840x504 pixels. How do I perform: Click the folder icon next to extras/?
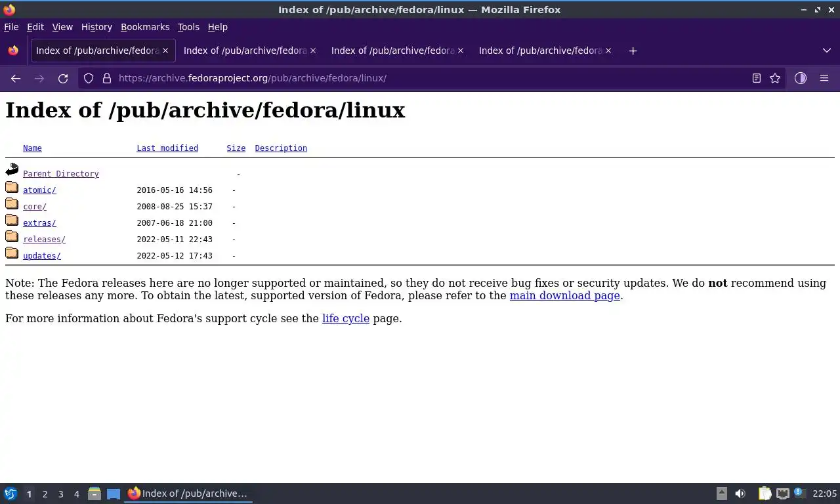coord(12,220)
